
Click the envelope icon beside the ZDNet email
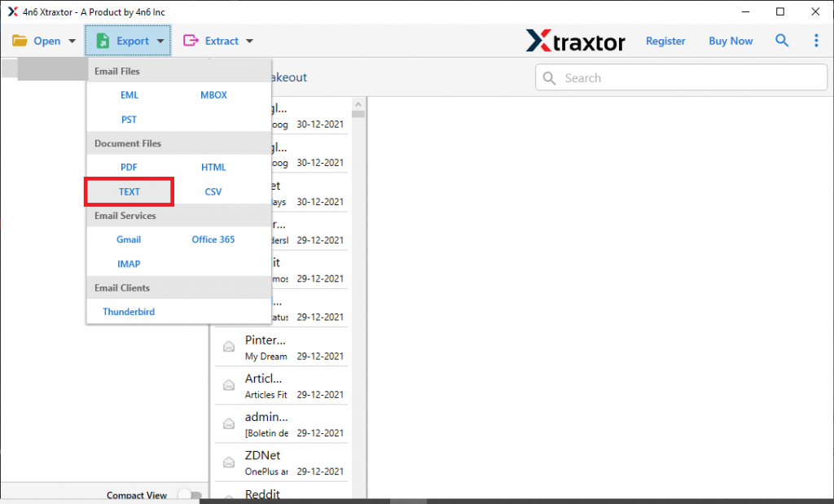coord(229,462)
